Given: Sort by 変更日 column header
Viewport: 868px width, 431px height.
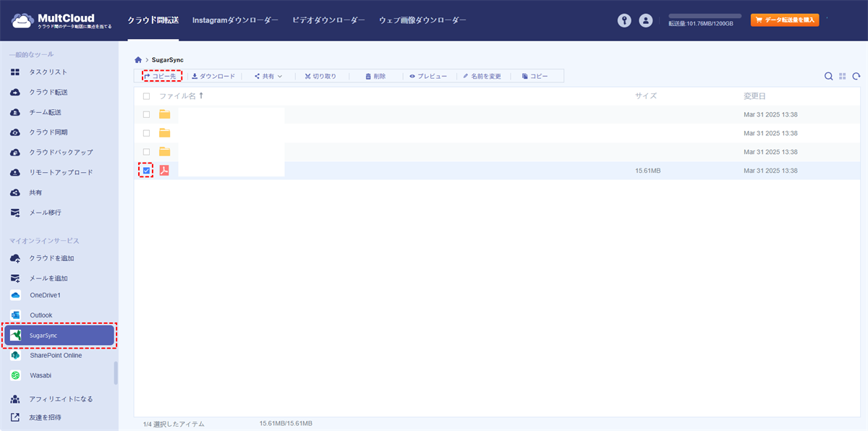Looking at the screenshot, I should pyautogui.click(x=754, y=96).
